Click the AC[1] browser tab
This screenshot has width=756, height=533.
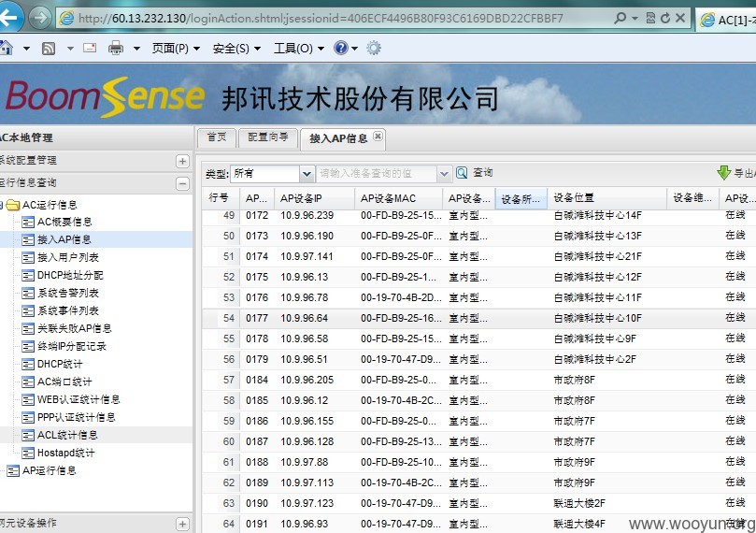[726, 20]
